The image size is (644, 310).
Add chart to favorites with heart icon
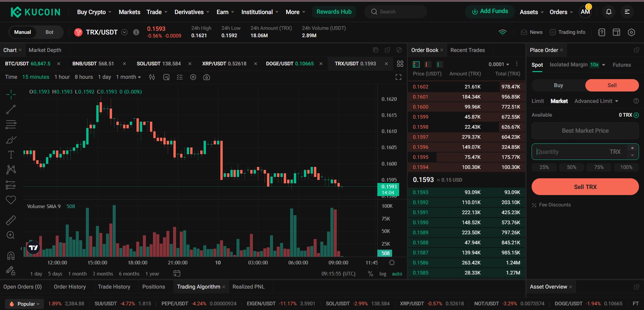(11, 200)
